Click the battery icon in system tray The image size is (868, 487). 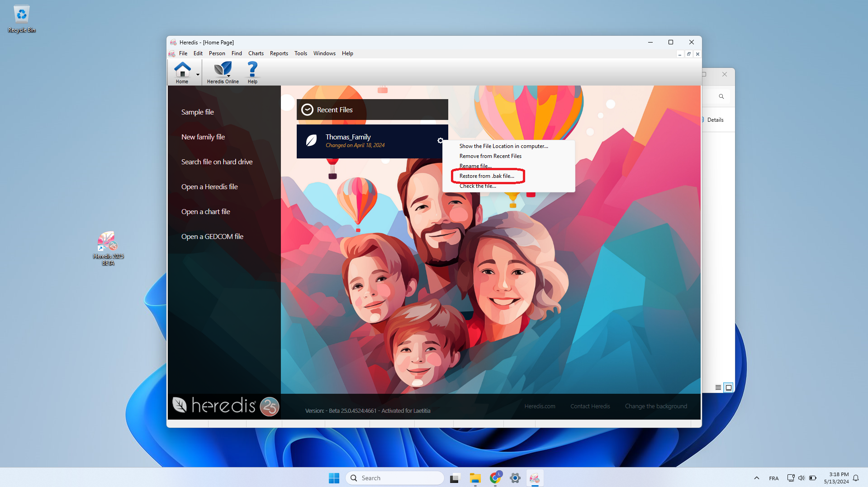tap(813, 478)
